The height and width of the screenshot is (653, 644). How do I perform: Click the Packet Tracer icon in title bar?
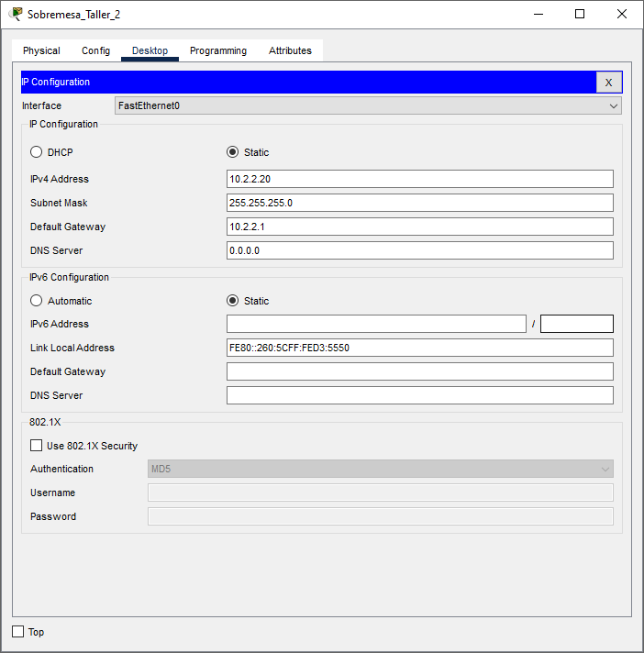16,14
